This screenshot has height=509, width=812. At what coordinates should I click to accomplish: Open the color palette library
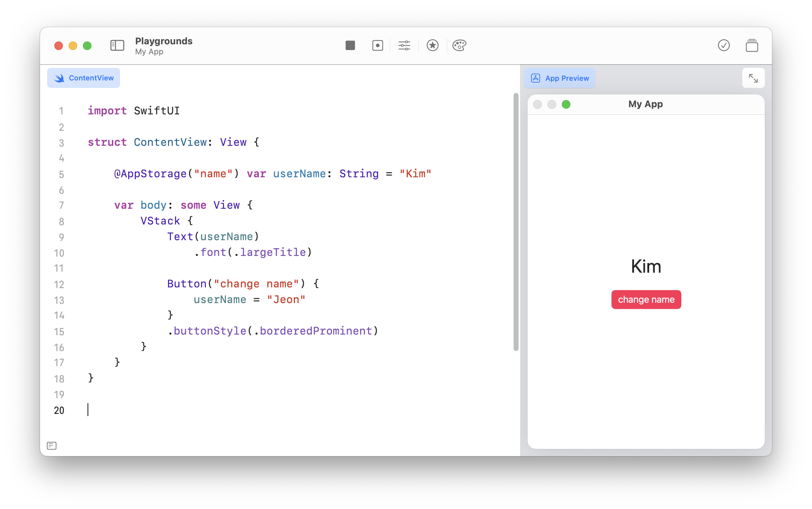click(459, 45)
